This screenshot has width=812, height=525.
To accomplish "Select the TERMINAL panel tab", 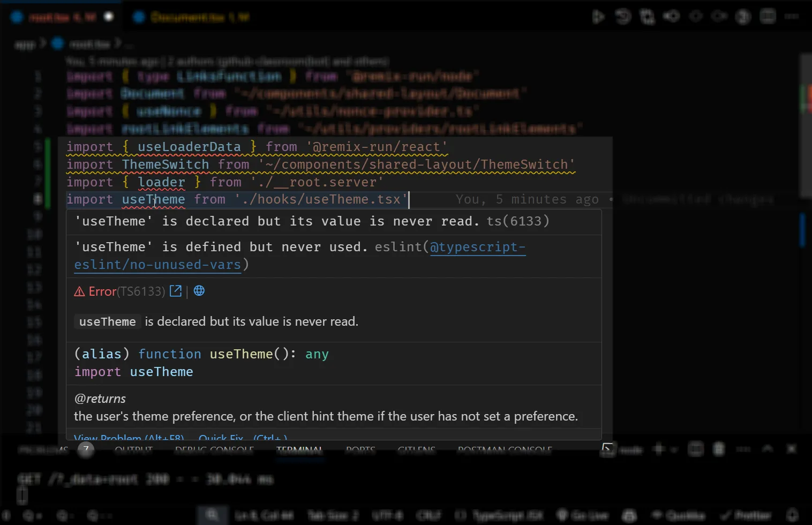I will (299, 450).
